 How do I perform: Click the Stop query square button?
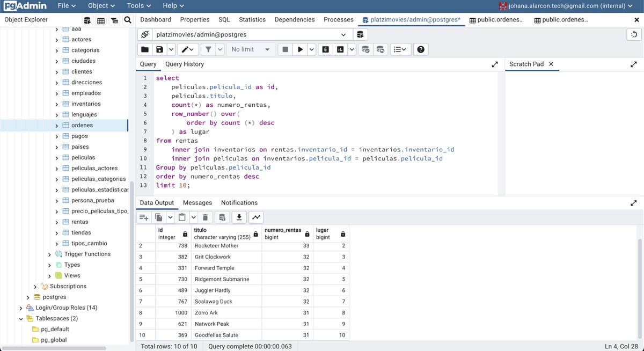[x=286, y=49]
